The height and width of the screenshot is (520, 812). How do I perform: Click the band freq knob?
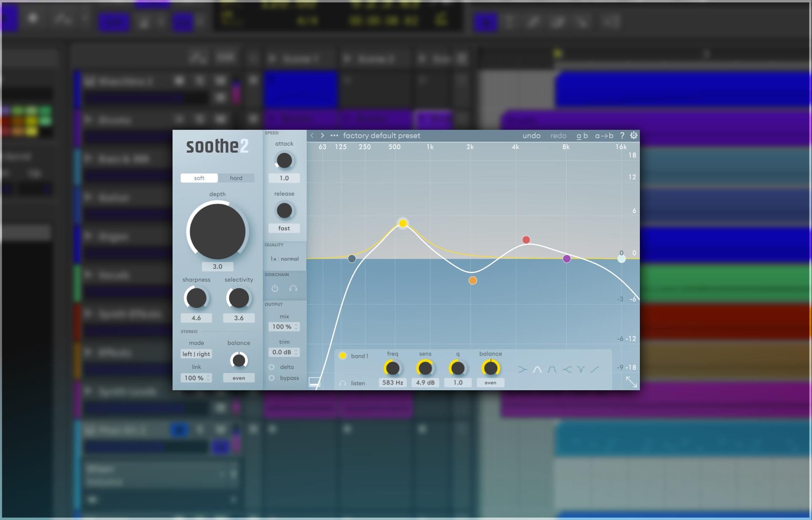[x=392, y=368]
